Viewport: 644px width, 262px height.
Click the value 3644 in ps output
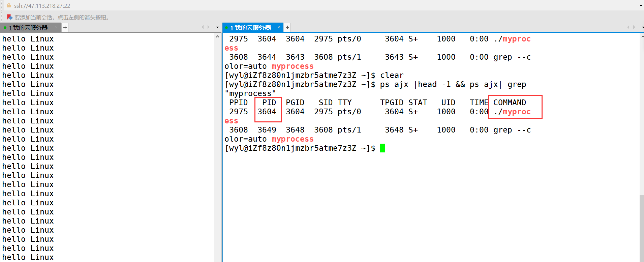pos(267,57)
